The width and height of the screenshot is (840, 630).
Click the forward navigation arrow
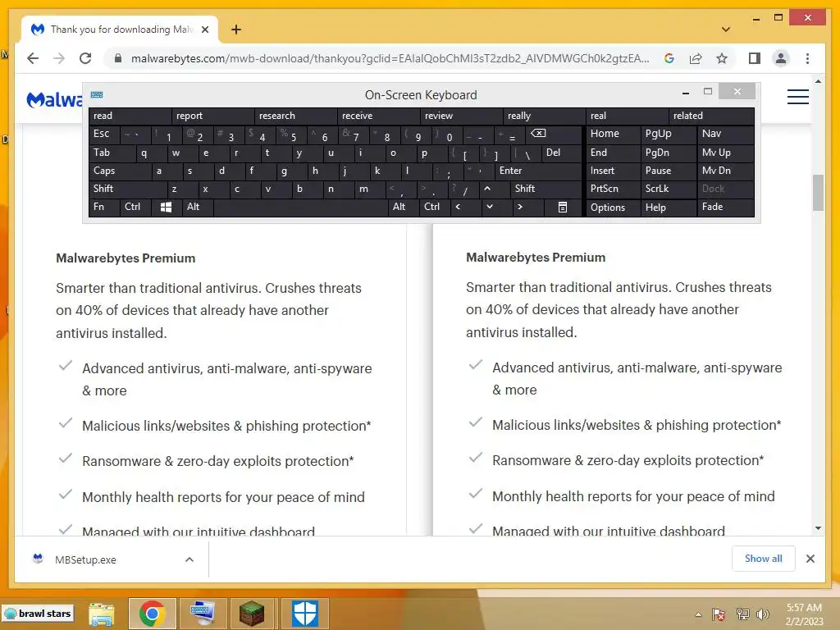[x=59, y=58]
